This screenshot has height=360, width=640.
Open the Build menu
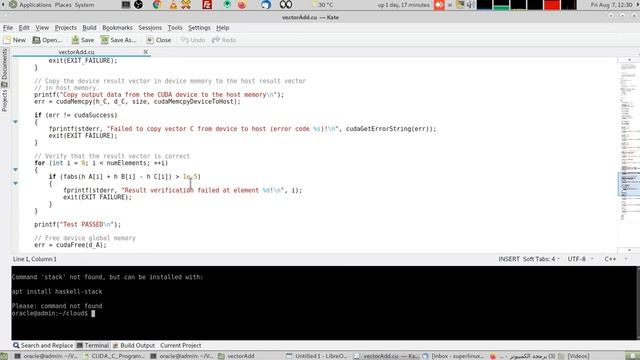tap(89, 28)
